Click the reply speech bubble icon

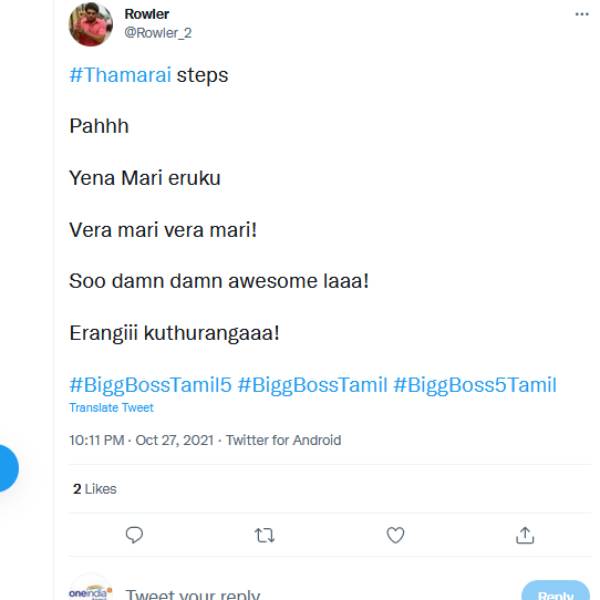(134, 536)
